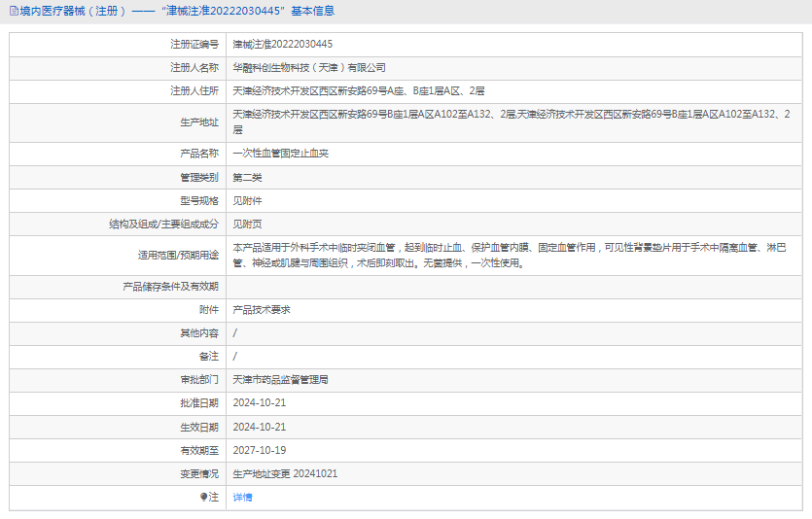Viewport: 812px width, 519px height.
Task: Click the 生效日期 label
Action: 199,428
